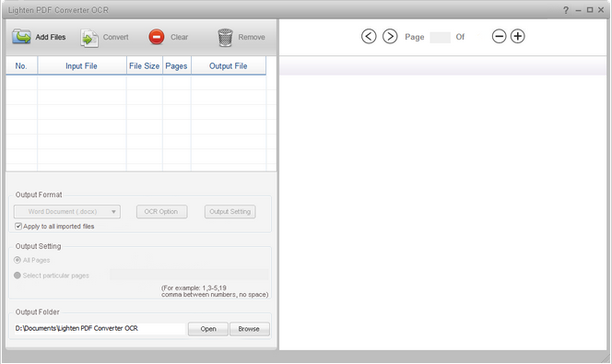Open help via the question mark icon
The width and height of the screenshot is (612, 364).
tap(566, 10)
